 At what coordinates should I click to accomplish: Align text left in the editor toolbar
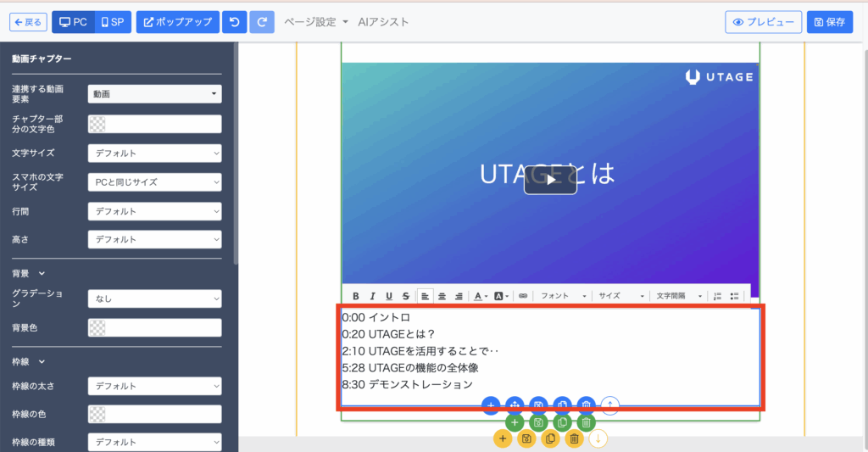[x=426, y=296]
